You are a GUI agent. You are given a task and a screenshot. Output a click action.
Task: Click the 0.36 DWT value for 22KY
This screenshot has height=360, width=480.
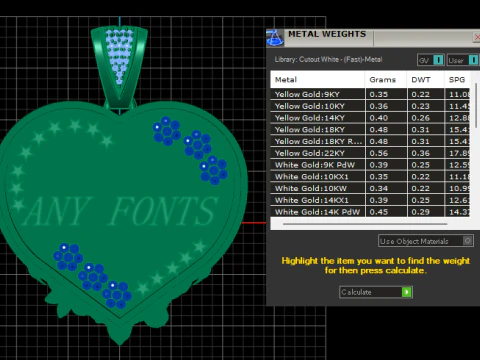(x=420, y=153)
